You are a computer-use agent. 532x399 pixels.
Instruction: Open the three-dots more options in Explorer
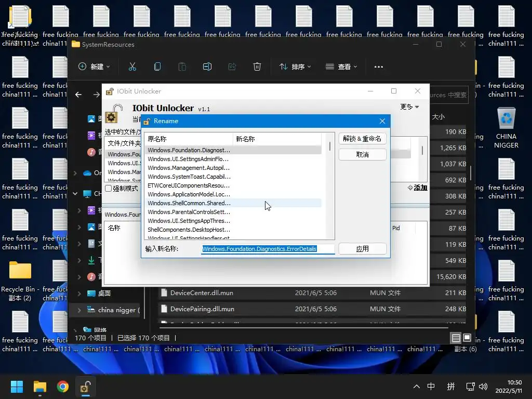coord(379,67)
